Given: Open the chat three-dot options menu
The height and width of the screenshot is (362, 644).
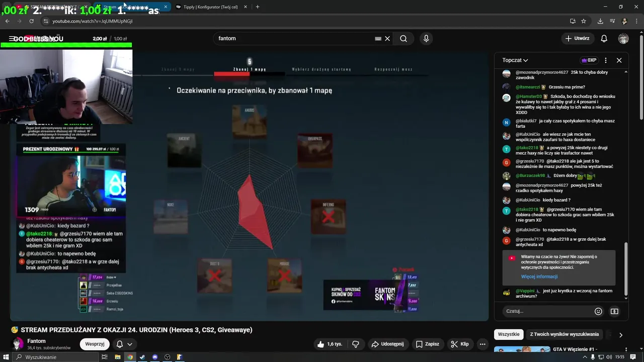Looking at the screenshot, I should click(606, 60).
